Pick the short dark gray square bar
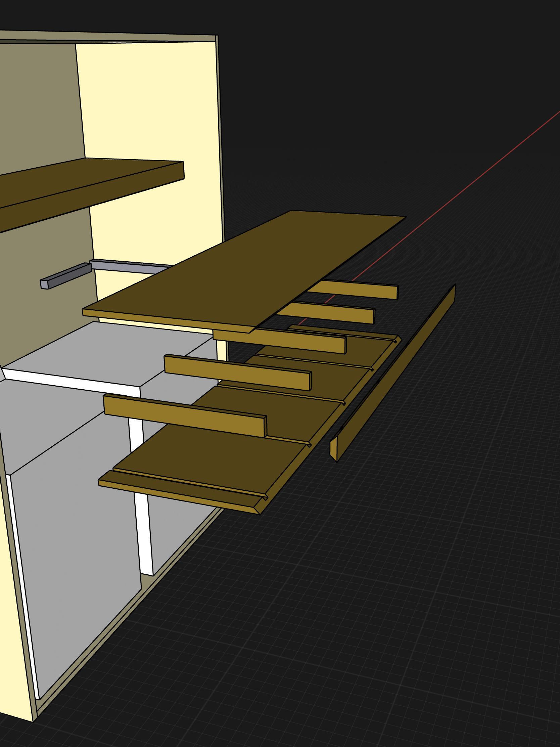 click(66, 275)
